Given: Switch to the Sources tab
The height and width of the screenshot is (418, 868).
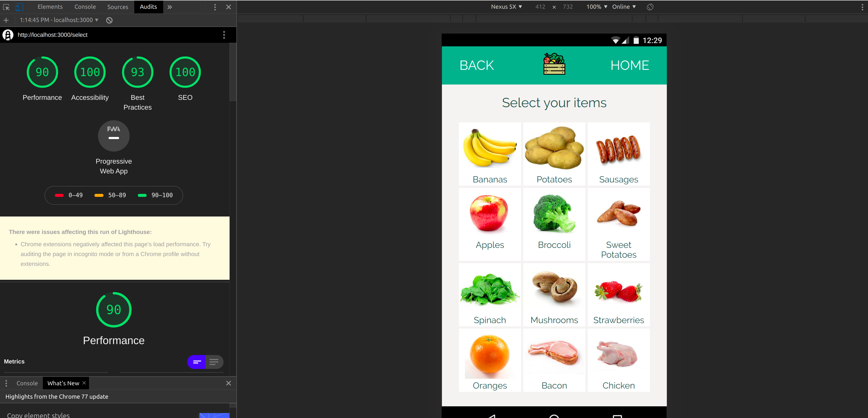Looking at the screenshot, I should (x=118, y=7).
